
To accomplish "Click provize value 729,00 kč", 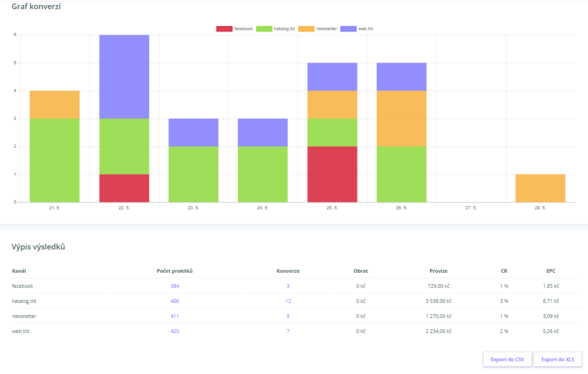I will 439,286.
